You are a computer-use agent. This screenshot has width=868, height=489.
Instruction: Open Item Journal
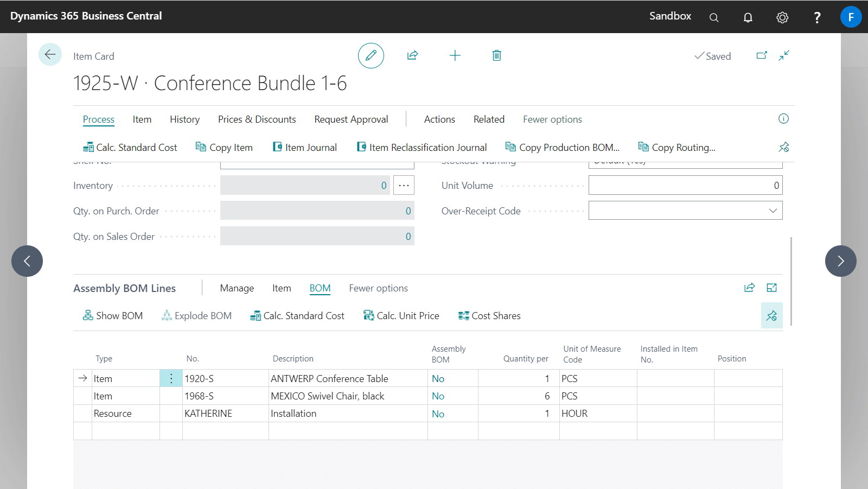[304, 148]
